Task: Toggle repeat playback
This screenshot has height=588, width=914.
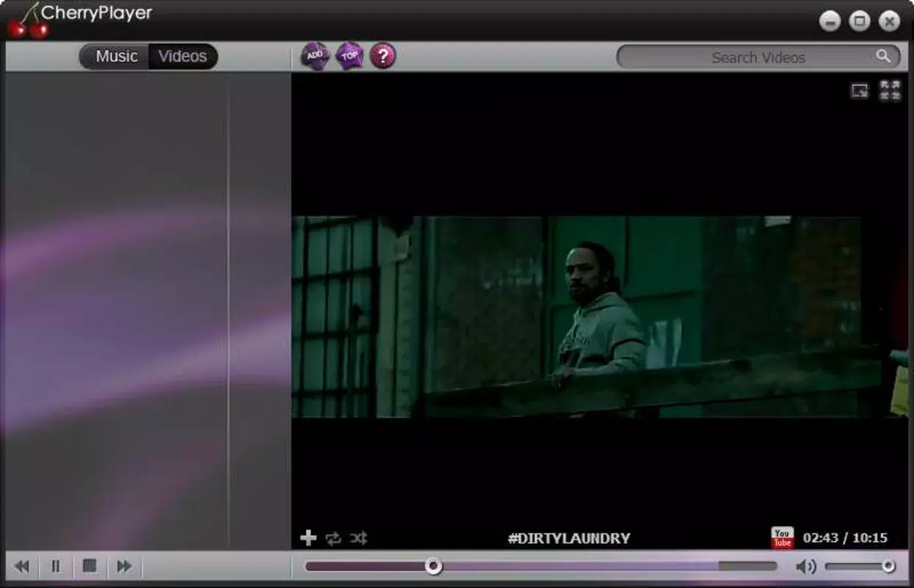Action: pyautogui.click(x=333, y=539)
